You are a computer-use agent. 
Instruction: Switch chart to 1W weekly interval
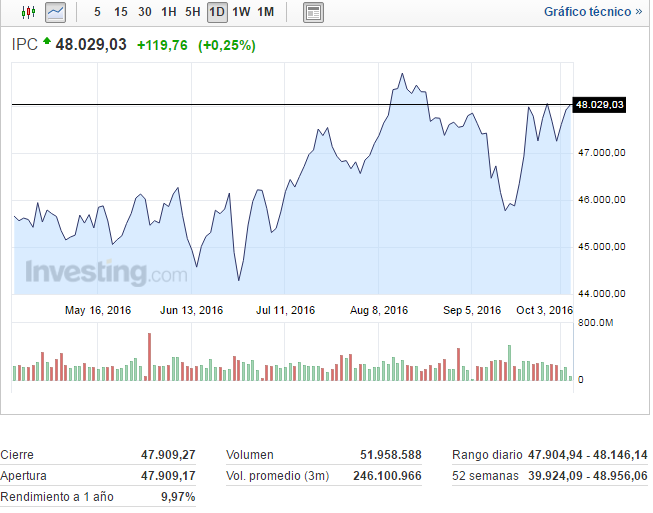pyautogui.click(x=241, y=12)
